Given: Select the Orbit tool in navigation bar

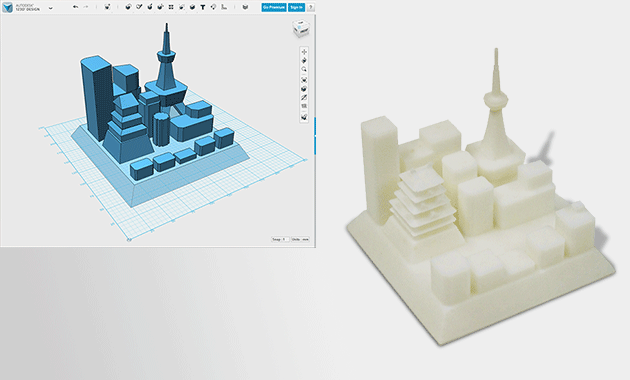Looking at the screenshot, I should coord(304,61).
